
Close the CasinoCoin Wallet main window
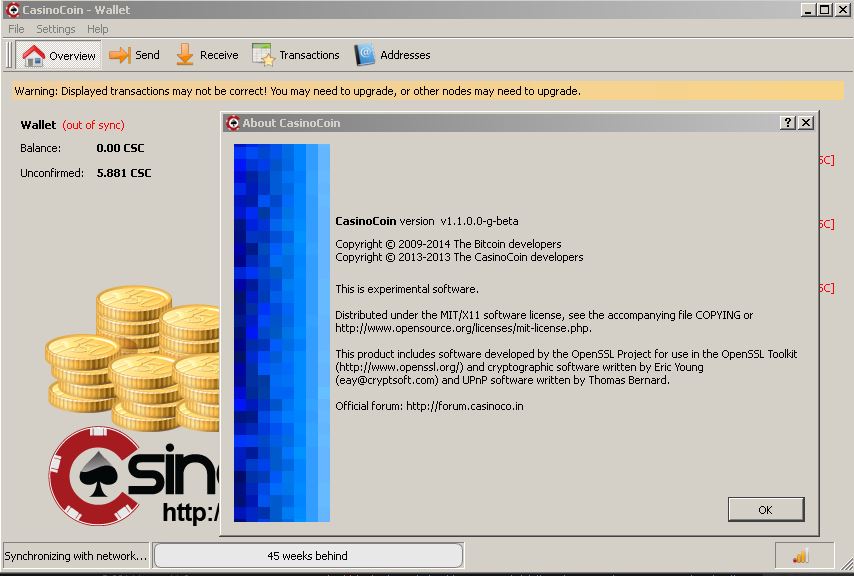843,10
